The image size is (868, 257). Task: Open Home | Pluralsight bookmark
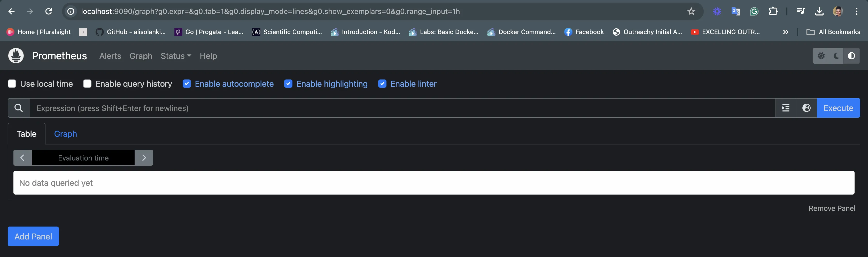[39, 32]
